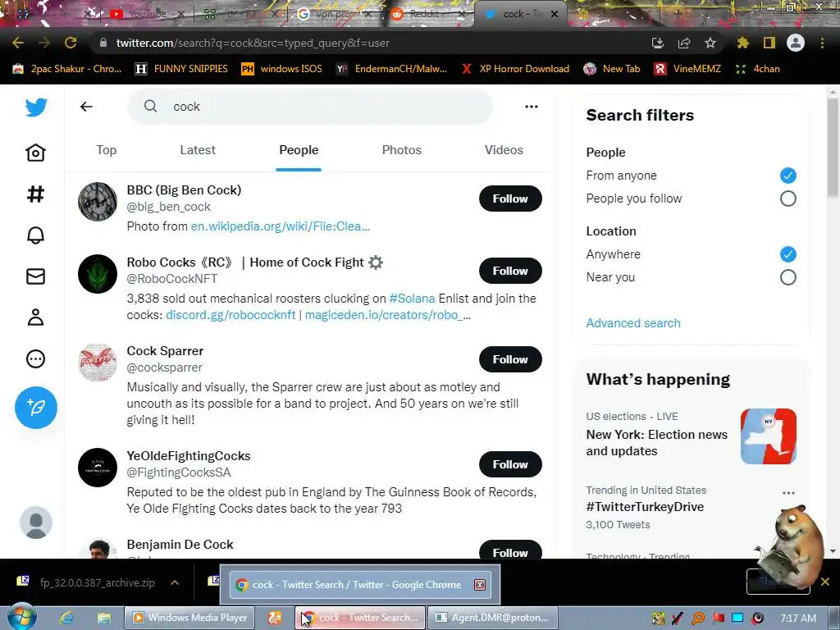Open the Windows Start orb
Image resolution: width=840 pixels, height=630 pixels.
[x=22, y=617]
